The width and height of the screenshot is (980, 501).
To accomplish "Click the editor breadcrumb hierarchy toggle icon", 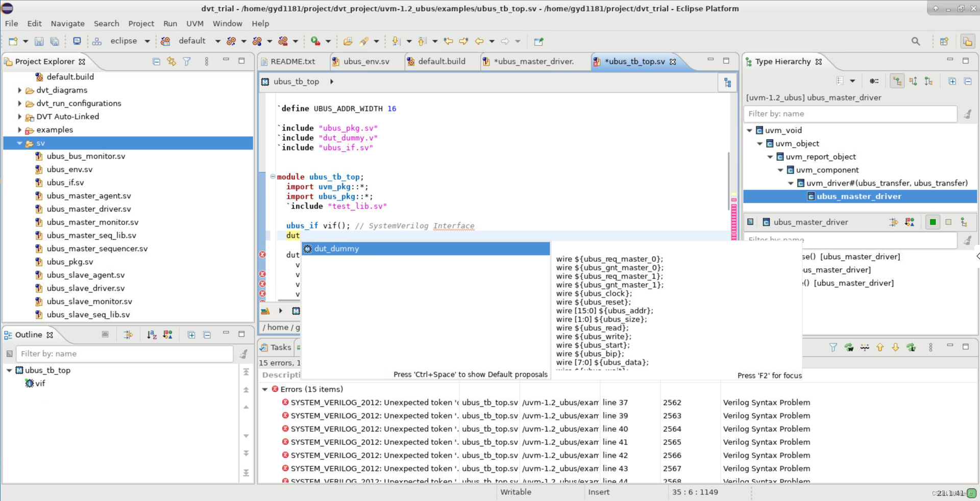I will (727, 82).
